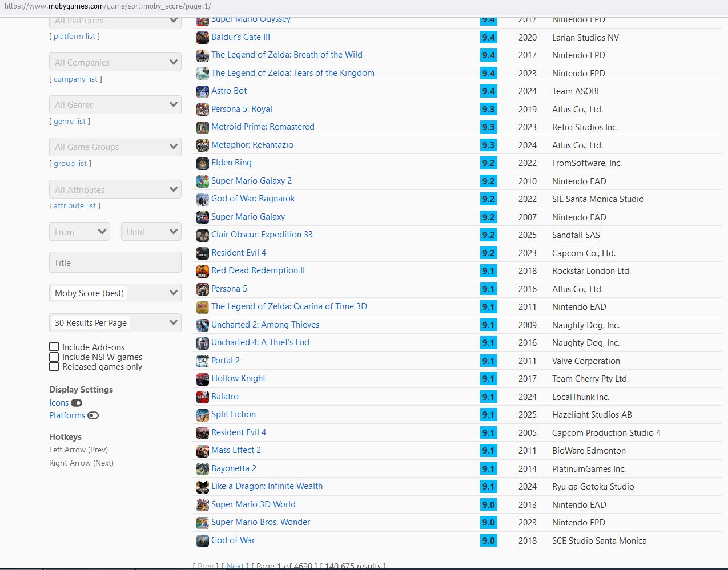Click the Clair Obscur: Expedition 33 icon
This screenshot has width=728, height=570.
point(203,235)
